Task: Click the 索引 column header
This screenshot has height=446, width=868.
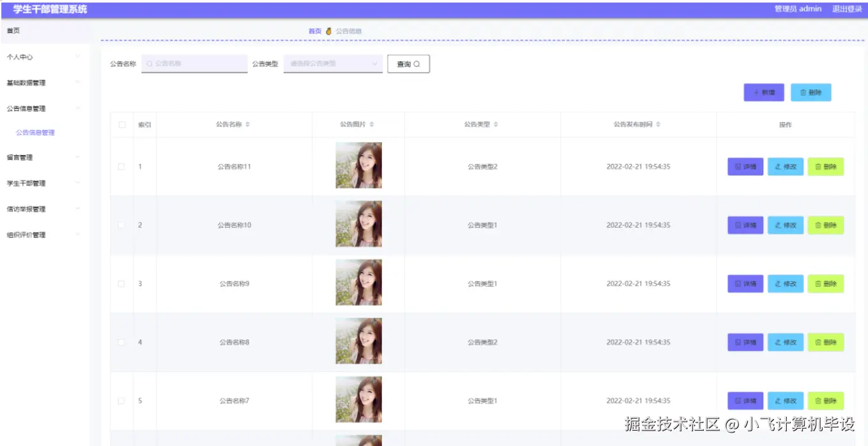Action: click(x=144, y=124)
